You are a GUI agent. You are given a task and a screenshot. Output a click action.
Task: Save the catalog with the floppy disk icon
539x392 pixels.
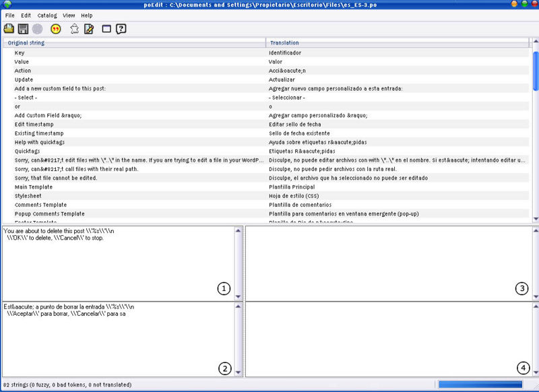[x=23, y=28]
